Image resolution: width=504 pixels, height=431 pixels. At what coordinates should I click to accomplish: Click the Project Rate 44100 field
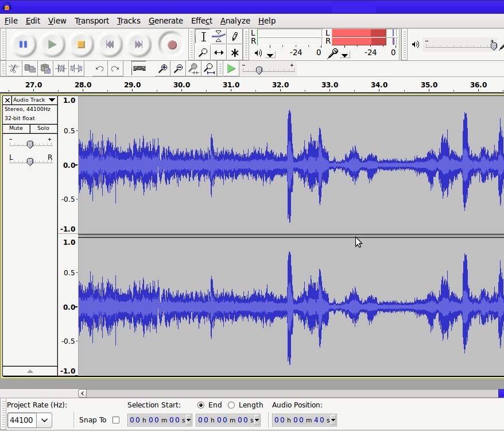pyautogui.click(x=22, y=420)
